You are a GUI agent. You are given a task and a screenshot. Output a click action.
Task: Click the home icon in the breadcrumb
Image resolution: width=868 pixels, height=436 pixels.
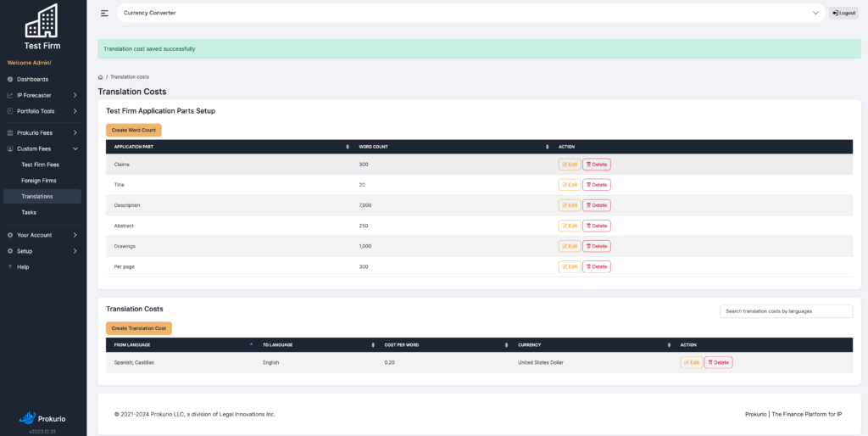(x=100, y=77)
